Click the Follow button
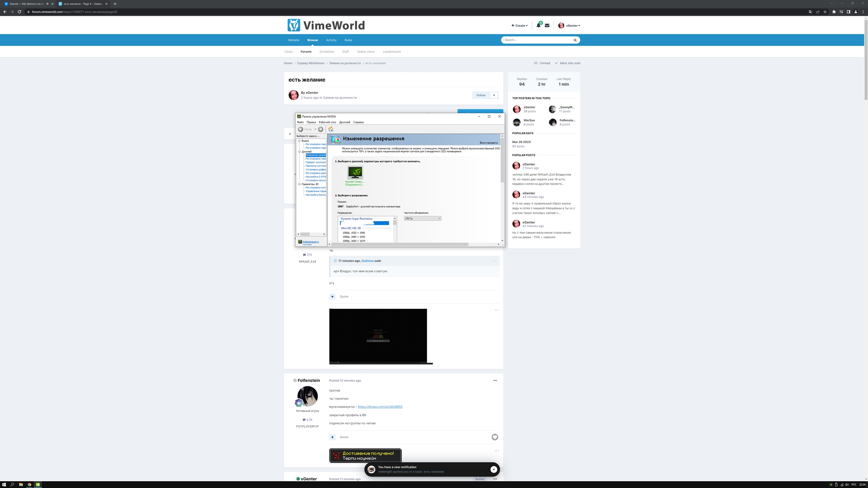 pos(480,95)
